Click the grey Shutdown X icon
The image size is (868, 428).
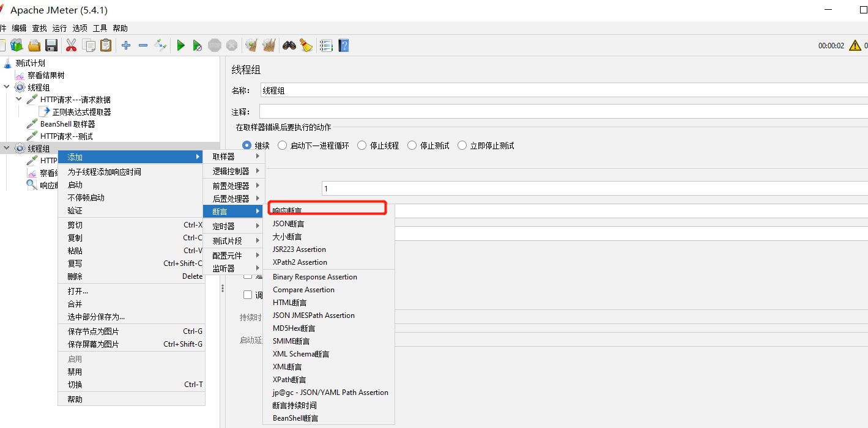pos(231,45)
